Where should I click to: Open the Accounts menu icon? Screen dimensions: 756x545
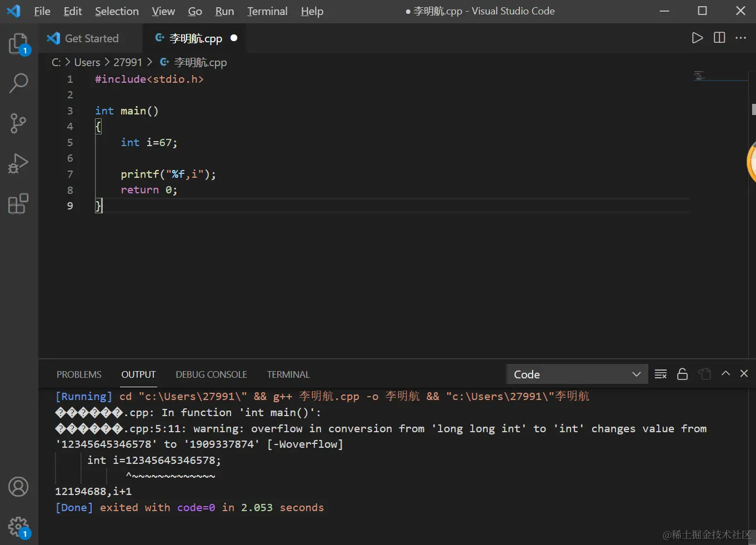pos(18,487)
